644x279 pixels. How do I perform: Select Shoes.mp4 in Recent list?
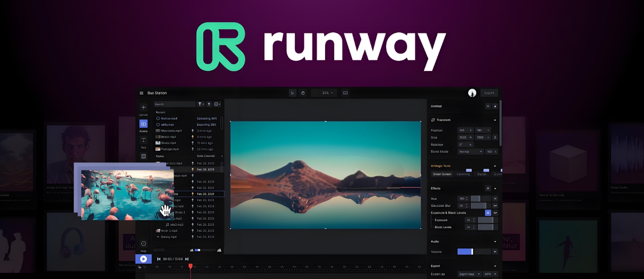click(x=166, y=143)
